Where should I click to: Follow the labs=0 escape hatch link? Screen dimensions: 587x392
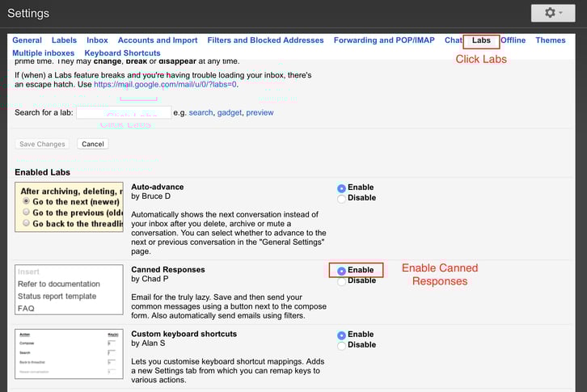165,84
